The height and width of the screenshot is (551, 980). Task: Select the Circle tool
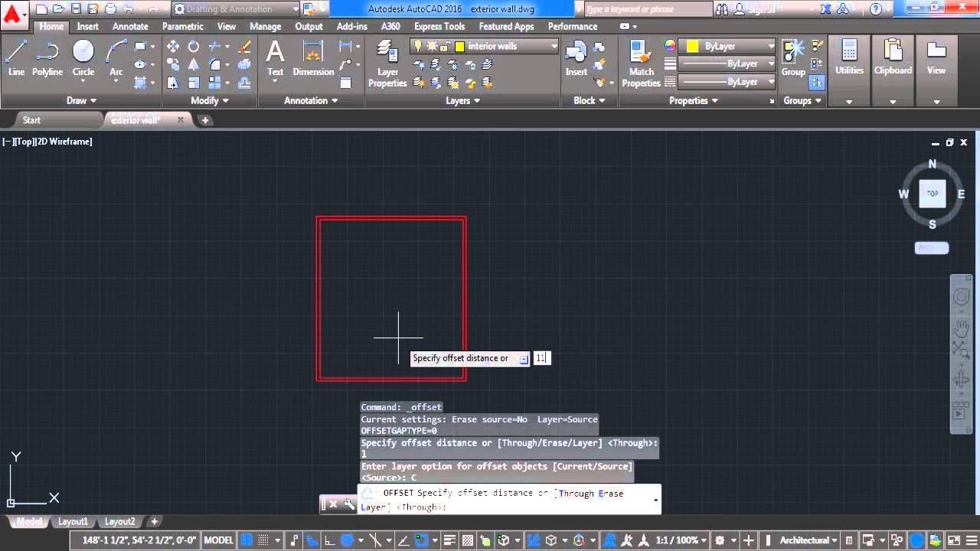pyautogui.click(x=83, y=58)
